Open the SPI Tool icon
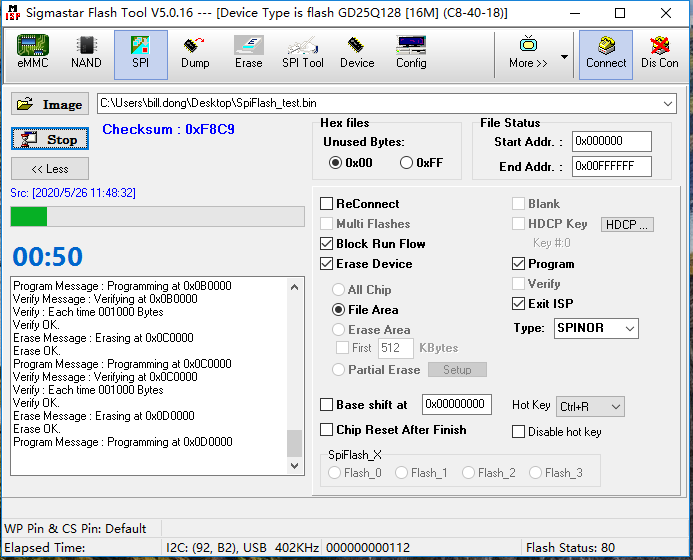This screenshot has height=560, width=693. pos(302,52)
